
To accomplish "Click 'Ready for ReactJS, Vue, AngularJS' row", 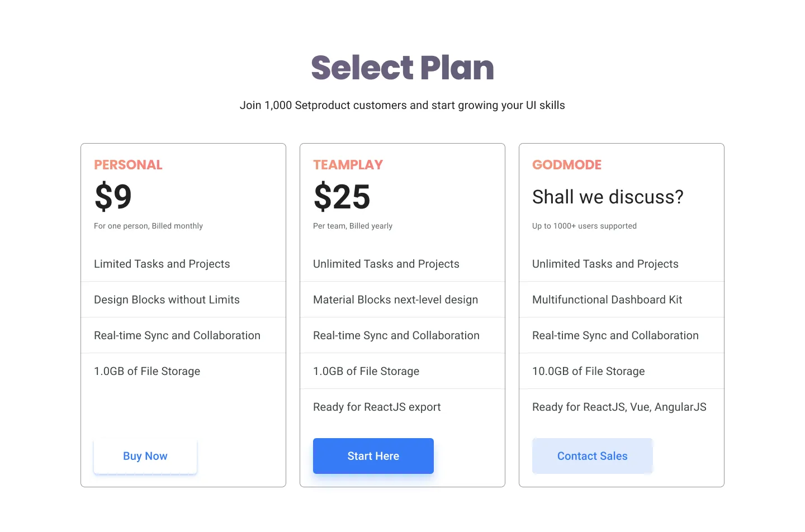I will click(x=619, y=407).
